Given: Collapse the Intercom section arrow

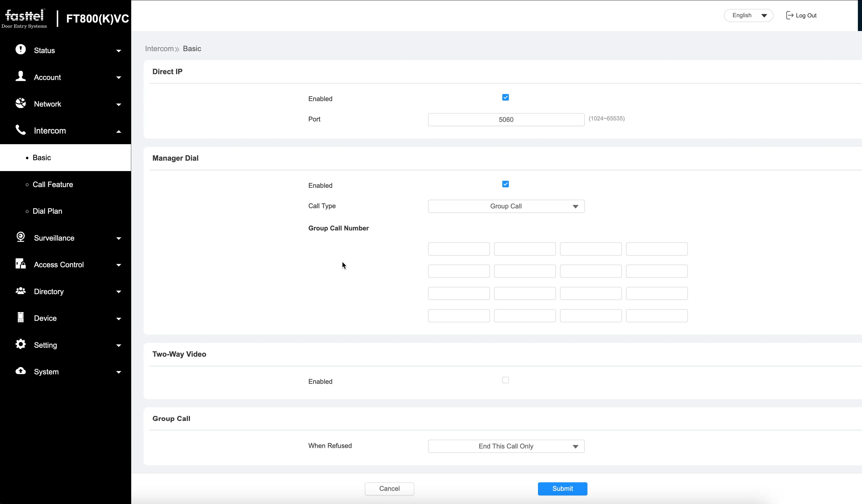Looking at the screenshot, I should coord(119,131).
